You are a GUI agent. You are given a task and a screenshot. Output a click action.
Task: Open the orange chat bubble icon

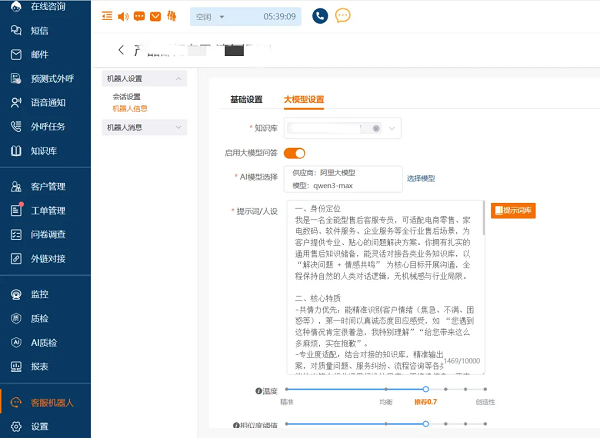point(343,16)
